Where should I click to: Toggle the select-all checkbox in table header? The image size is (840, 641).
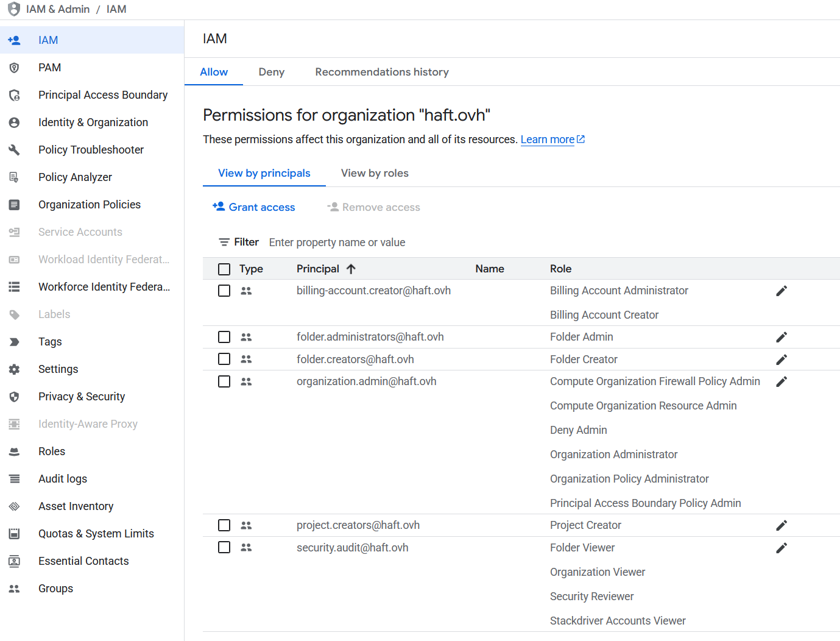click(224, 269)
